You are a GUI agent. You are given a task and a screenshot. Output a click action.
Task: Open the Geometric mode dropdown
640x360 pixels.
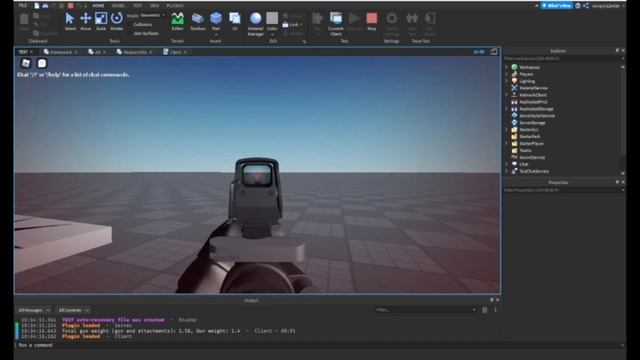tap(152, 16)
